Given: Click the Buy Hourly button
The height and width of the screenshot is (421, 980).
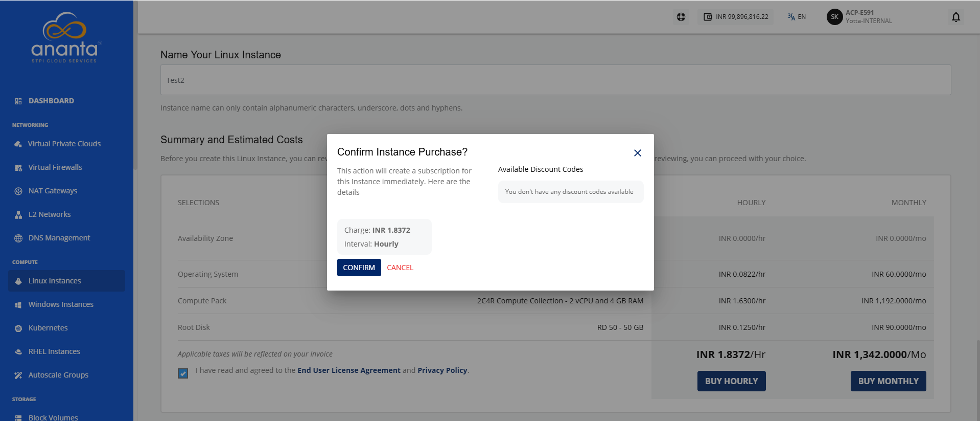Looking at the screenshot, I should click(732, 381).
